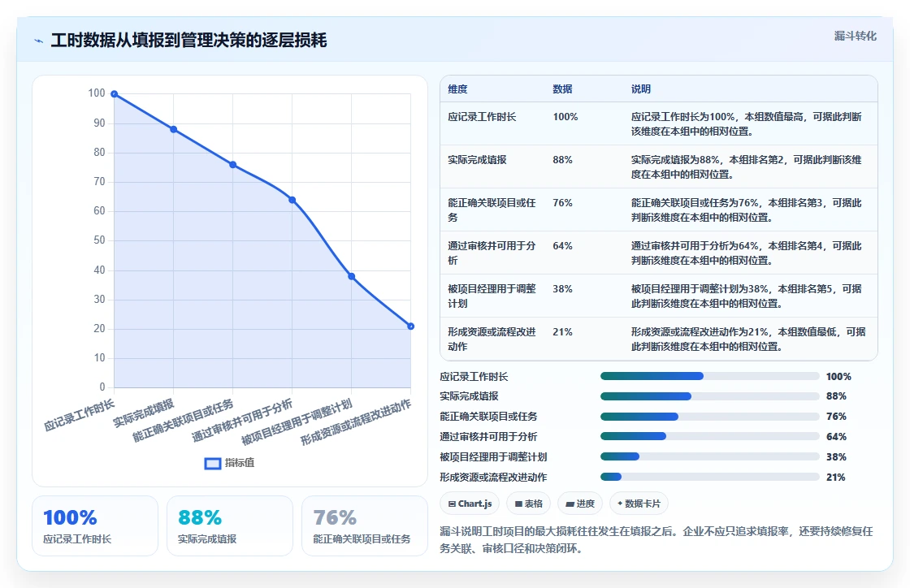Click the 形成资源或流程改进动作 table row name
The image size is (910, 588).
pos(492,339)
